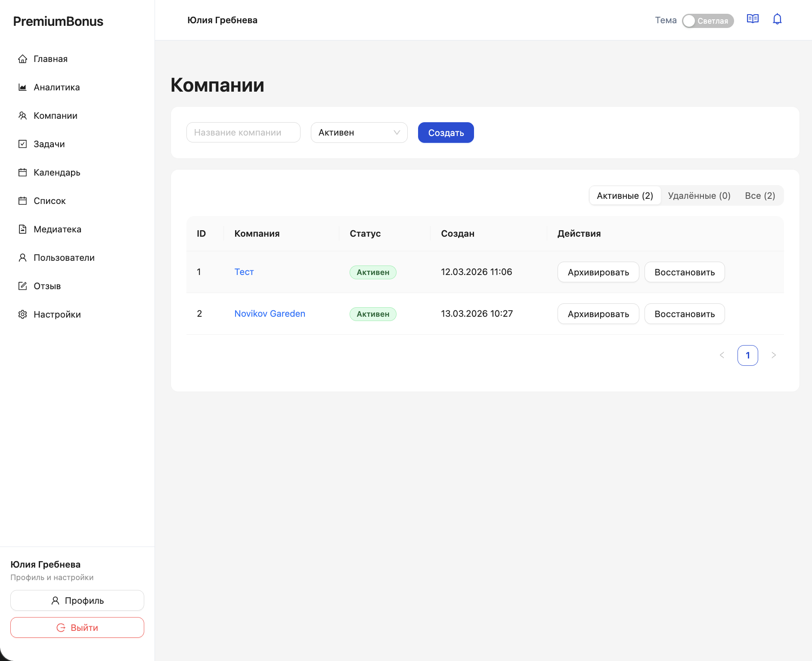
Task: Expand the Активен status dropdown
Action: [x=359, y=133]
